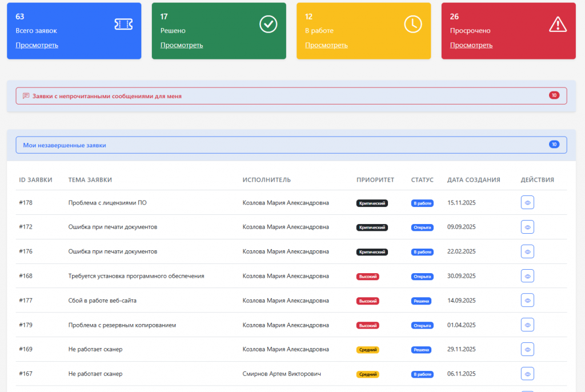Click the ticket icon on total requests card
The width and height of the screenshot is (585, 392).
[x=123, y=23]
